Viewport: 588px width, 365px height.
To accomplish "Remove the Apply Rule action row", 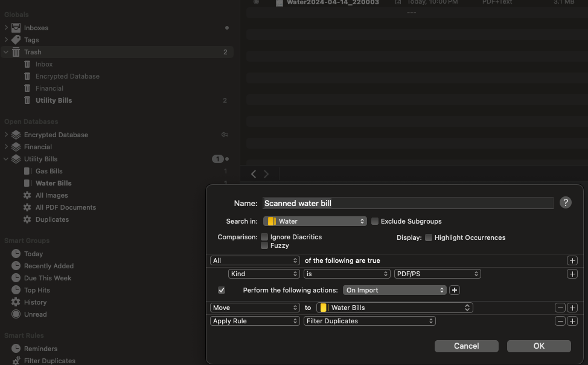I will (x=560, y=321).
